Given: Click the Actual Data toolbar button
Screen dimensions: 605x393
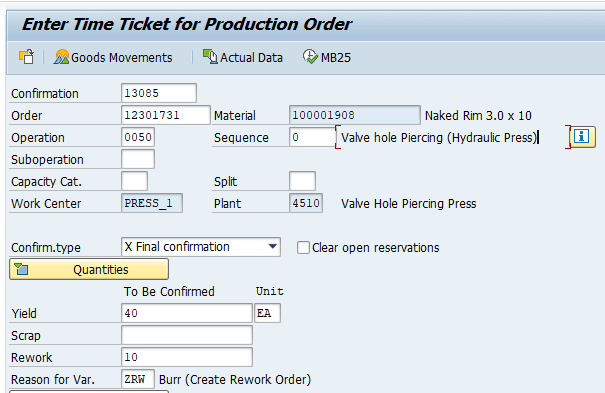Looking at the screenshot, I should (243, 57).
